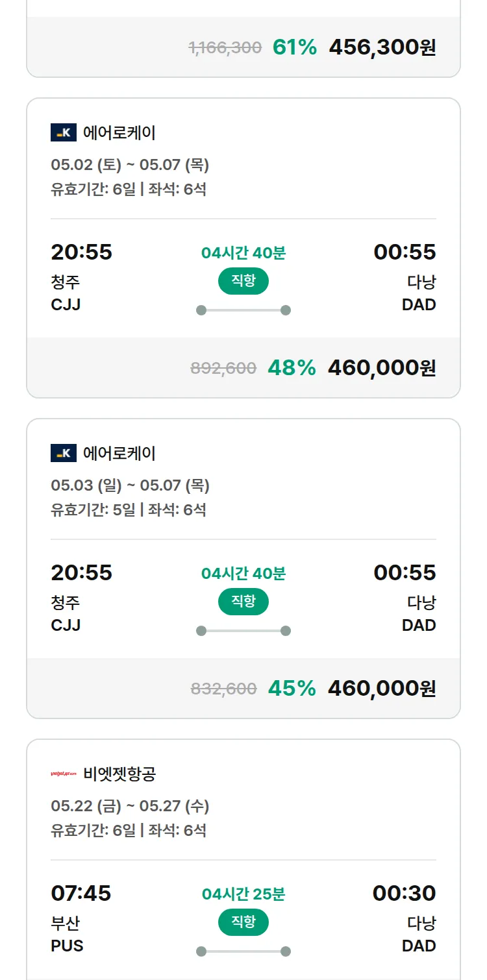This screenshot has height=980, width=487.
Task: Click the 05.22 (금) ~ 05.27 (수) date range
Action: point(130,806)
